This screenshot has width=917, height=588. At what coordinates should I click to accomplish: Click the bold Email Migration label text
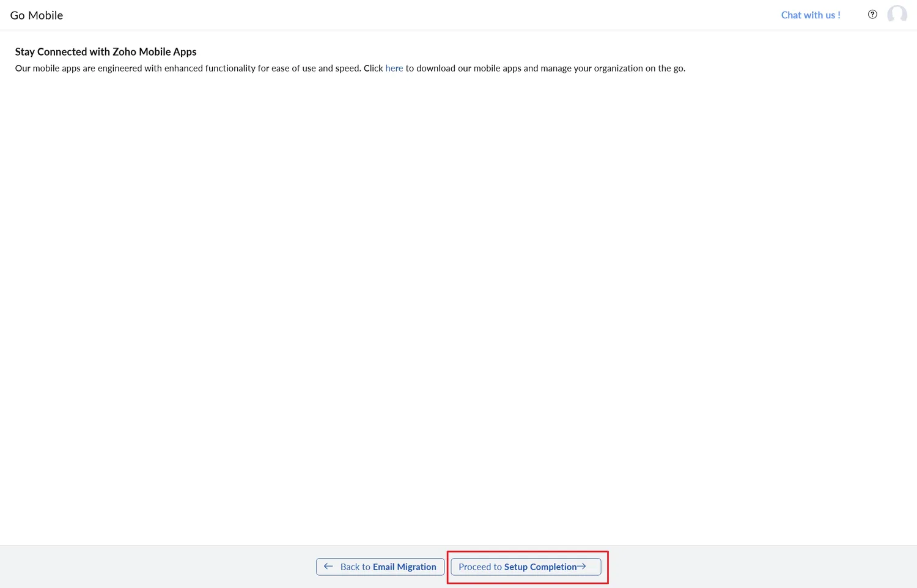click(x=405, y=567)
